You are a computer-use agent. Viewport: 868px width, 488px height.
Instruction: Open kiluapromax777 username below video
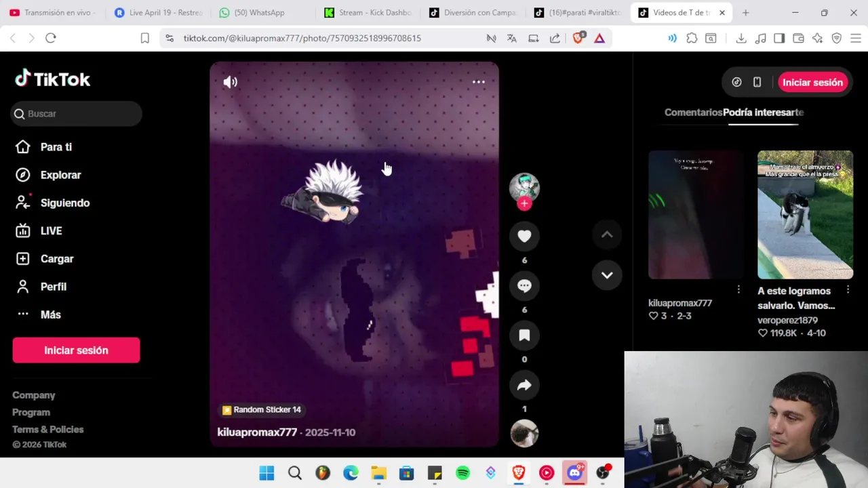[257, 432]
